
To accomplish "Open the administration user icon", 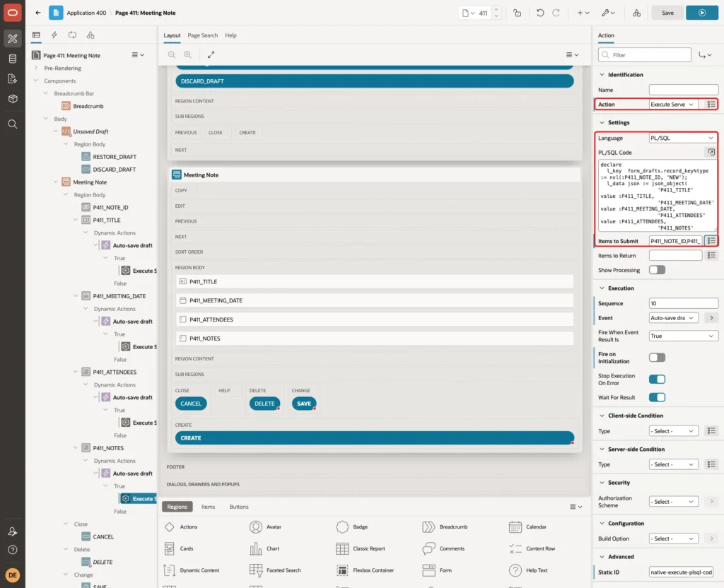I will (x=13, y=531).
